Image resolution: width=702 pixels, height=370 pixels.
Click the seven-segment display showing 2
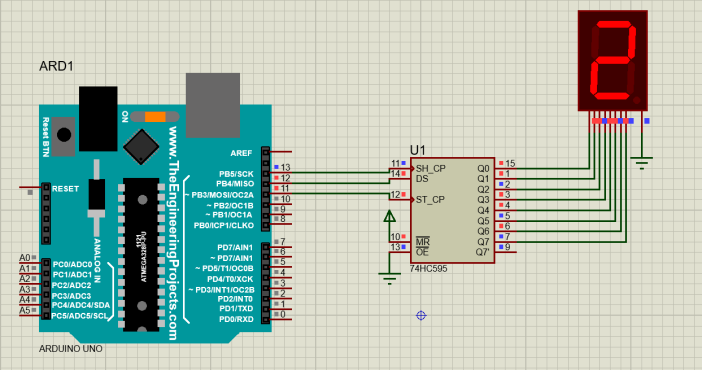[x=612, y=60]
